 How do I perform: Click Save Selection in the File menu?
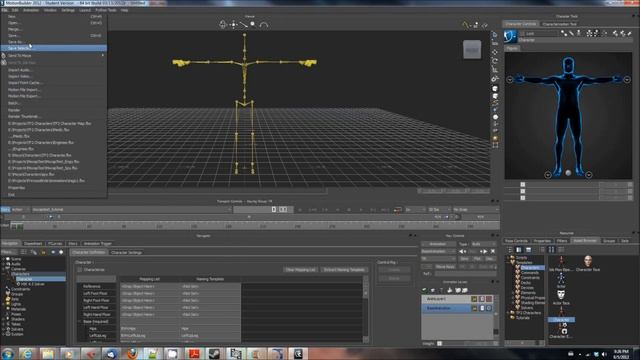pyautogui.click(x=53, y=48)
